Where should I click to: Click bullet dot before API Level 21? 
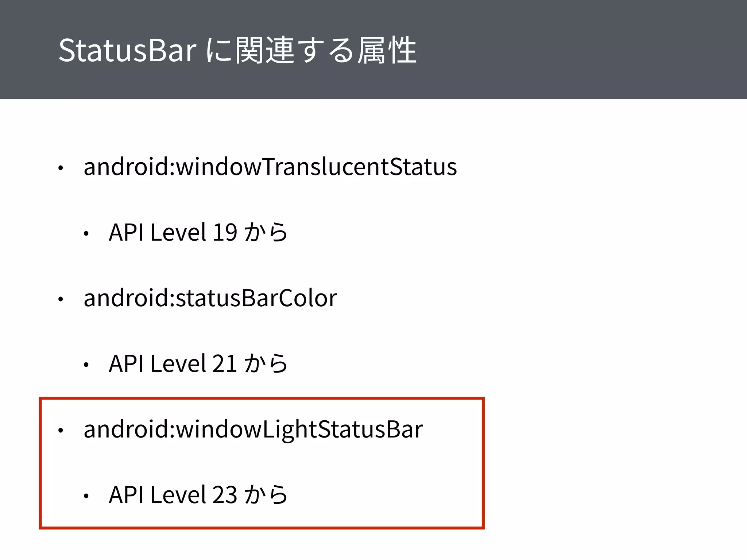click(x=86, y=365)
